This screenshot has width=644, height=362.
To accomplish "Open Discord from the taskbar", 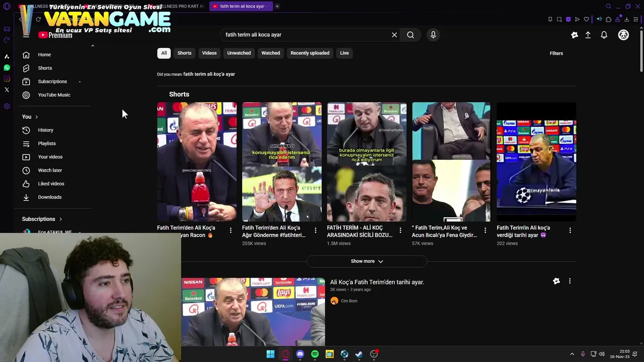I will 300,354.
